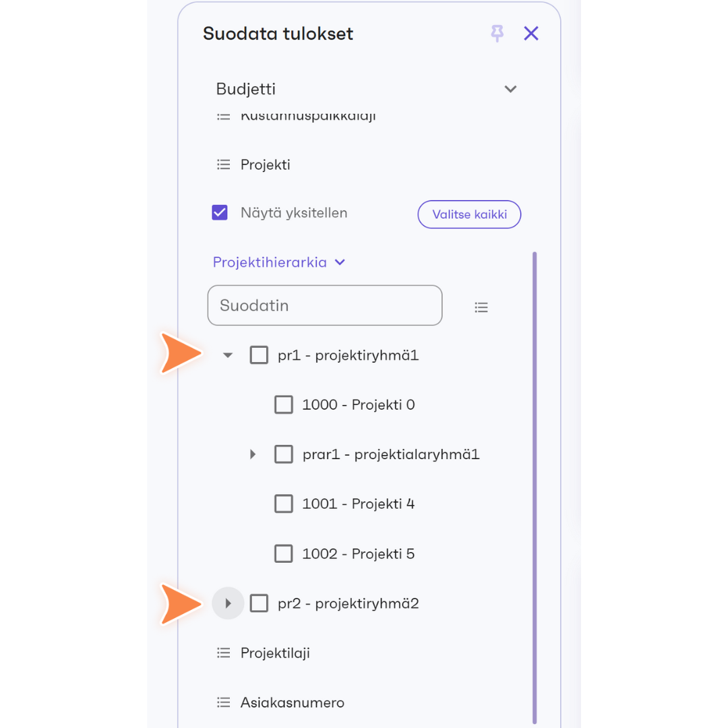The width and height of the screenshot is (728, 728).
Task: Check the pr1 - projektiryhmä1 checkbox
Action: click(x=259, y=355)
